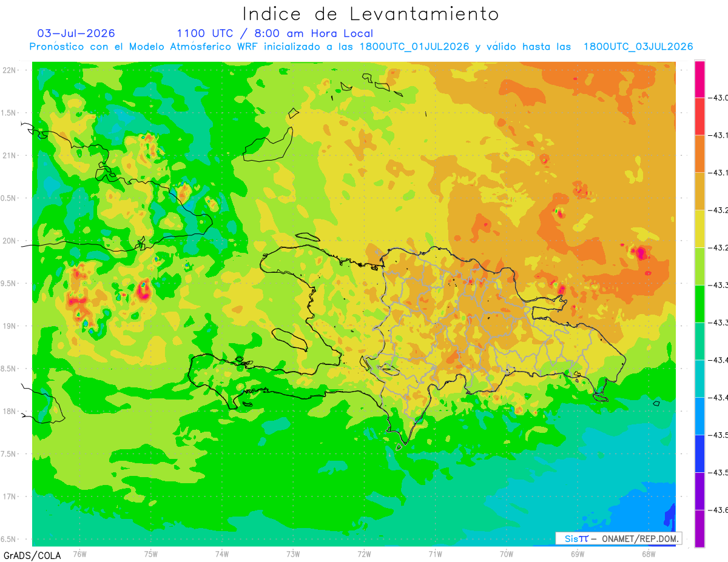Click the 'Pronóstico con el Modelo Atmósferico WRF' line

[x=361, y=47]
